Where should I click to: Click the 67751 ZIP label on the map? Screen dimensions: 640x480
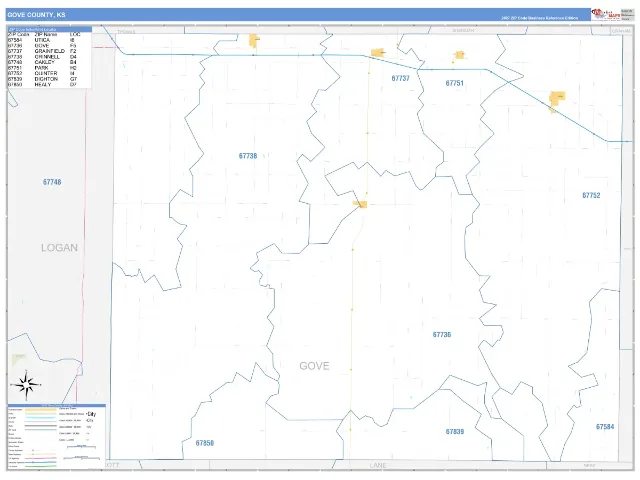coord(454,83)
